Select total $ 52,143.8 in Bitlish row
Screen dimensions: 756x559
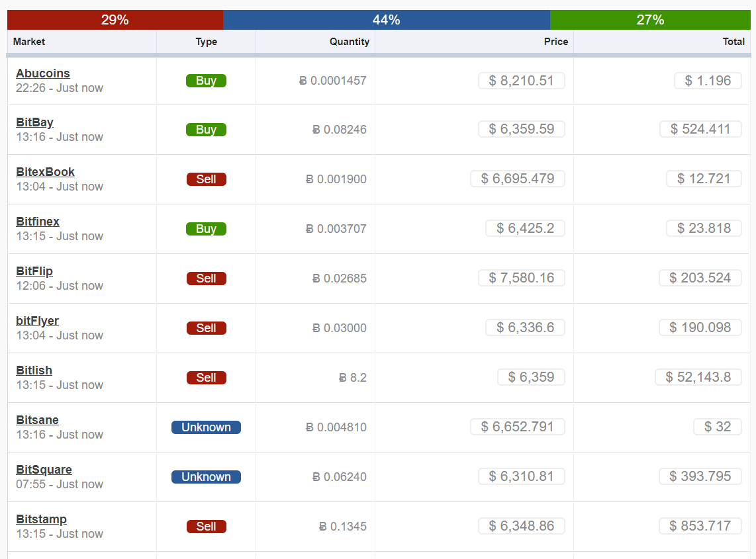point(698,377)
